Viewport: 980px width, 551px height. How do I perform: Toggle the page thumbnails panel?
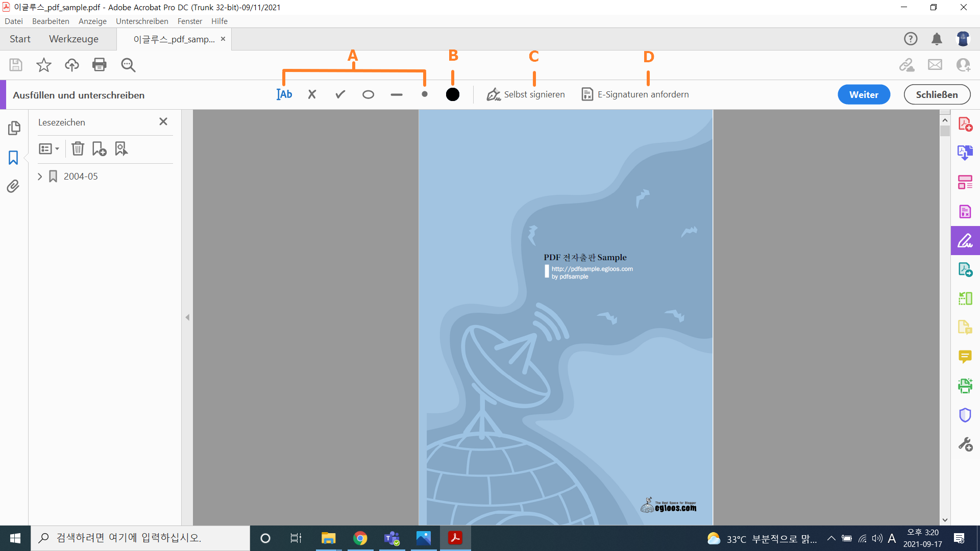(14, 128)
